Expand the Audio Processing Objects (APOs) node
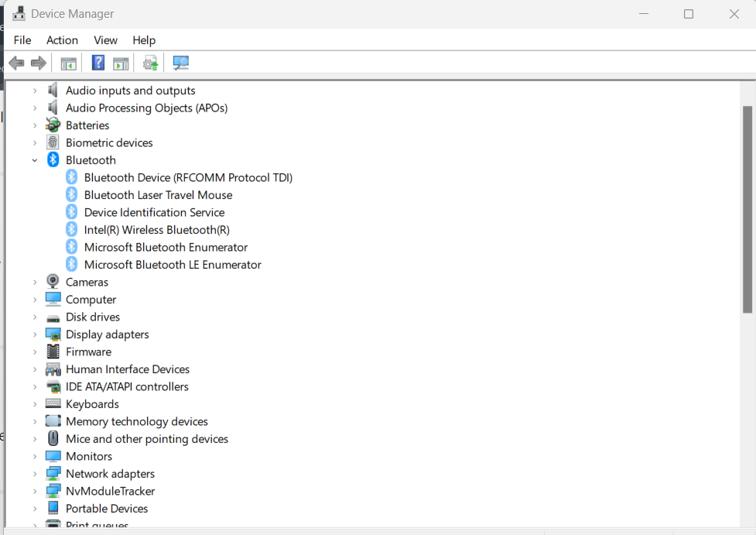Image resolution: width=756 pixels, height=535 pixels. (35, 108)
